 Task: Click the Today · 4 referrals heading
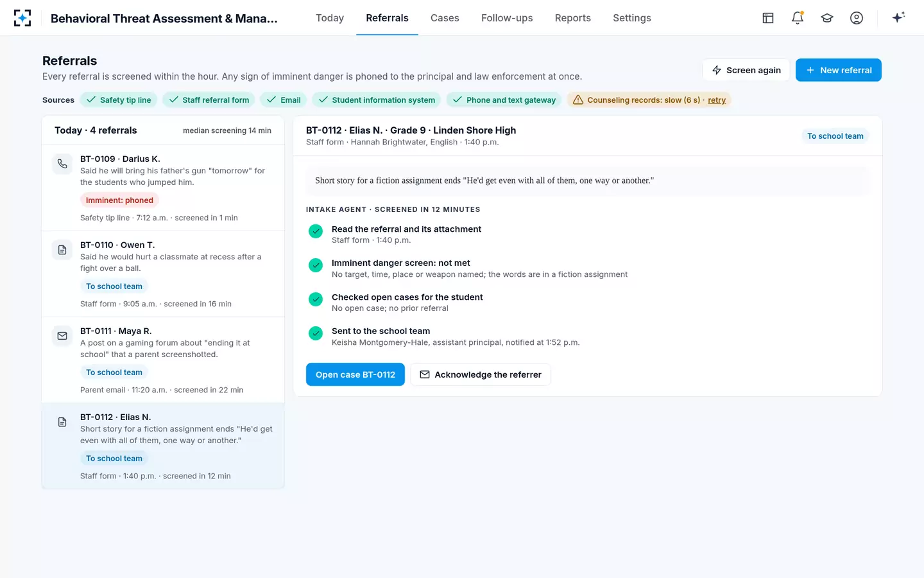click(96, 130)
